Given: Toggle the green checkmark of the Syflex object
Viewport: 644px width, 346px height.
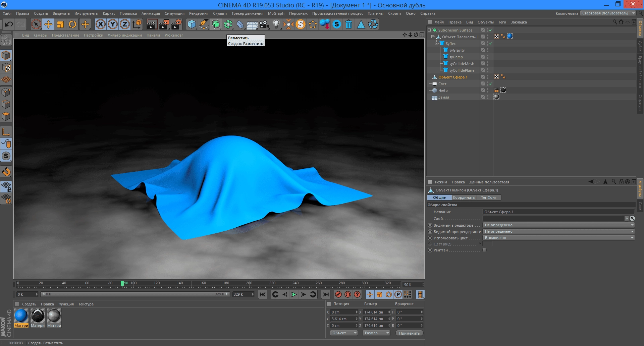Looking at the screenshot, I should tap(490, 44).
